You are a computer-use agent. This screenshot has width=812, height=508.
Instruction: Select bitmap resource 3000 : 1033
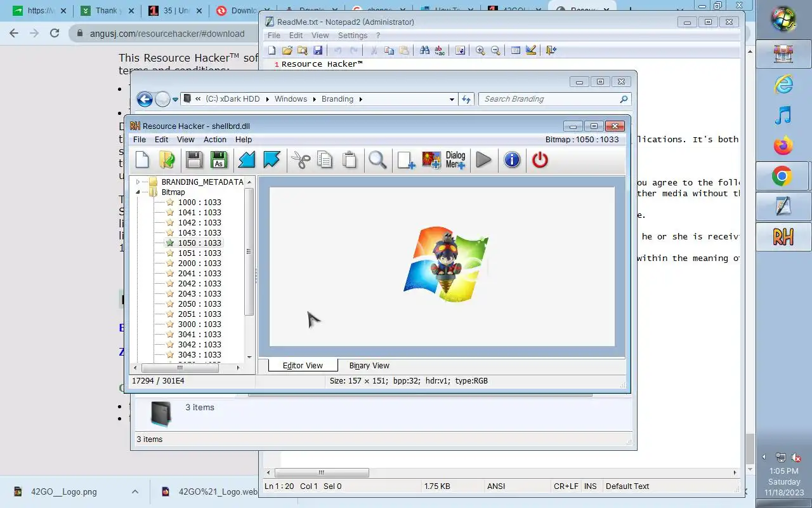(x=199, y=324)
